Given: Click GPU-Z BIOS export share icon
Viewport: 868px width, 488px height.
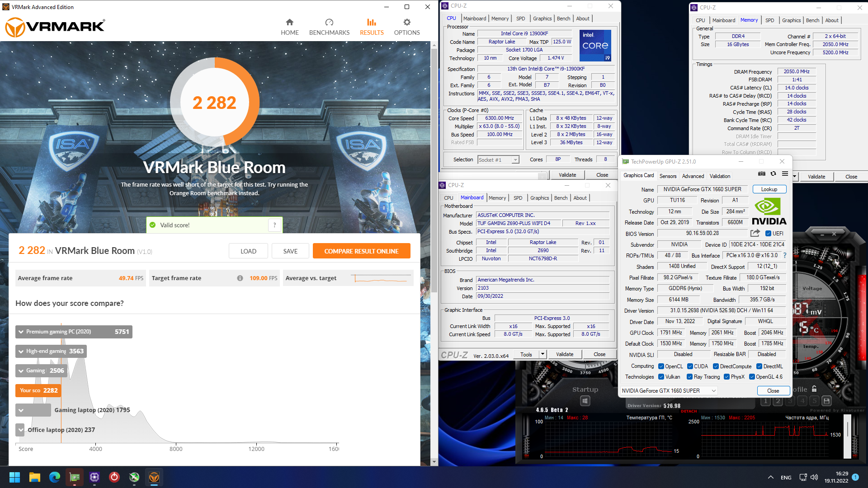Looking at the screenshot, I should [755, 233].
